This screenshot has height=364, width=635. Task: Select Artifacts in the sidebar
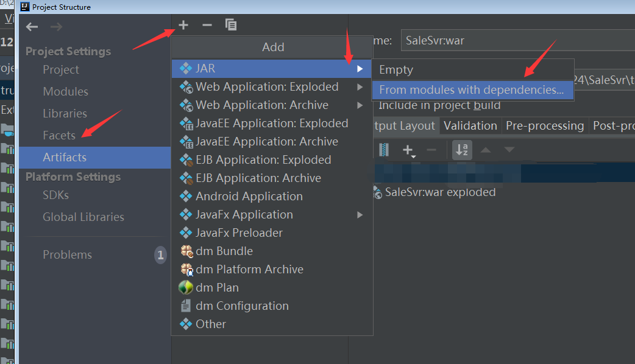pyautogui.click(x=95, y=157)
